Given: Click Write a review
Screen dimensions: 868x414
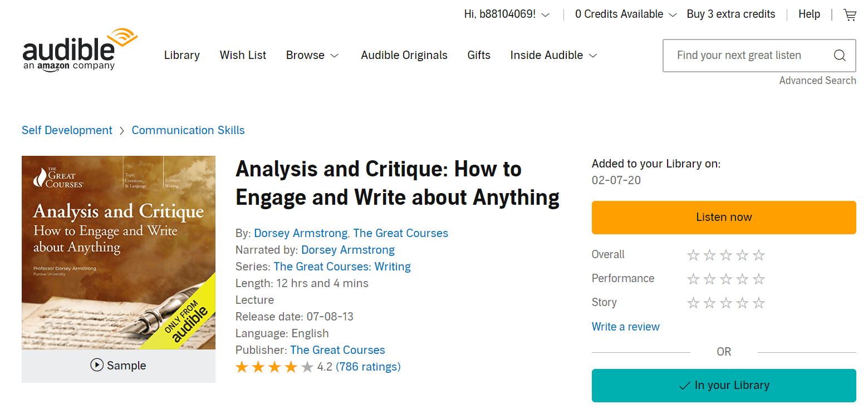Looking at the screenshot, I should (x=626, y=327).
